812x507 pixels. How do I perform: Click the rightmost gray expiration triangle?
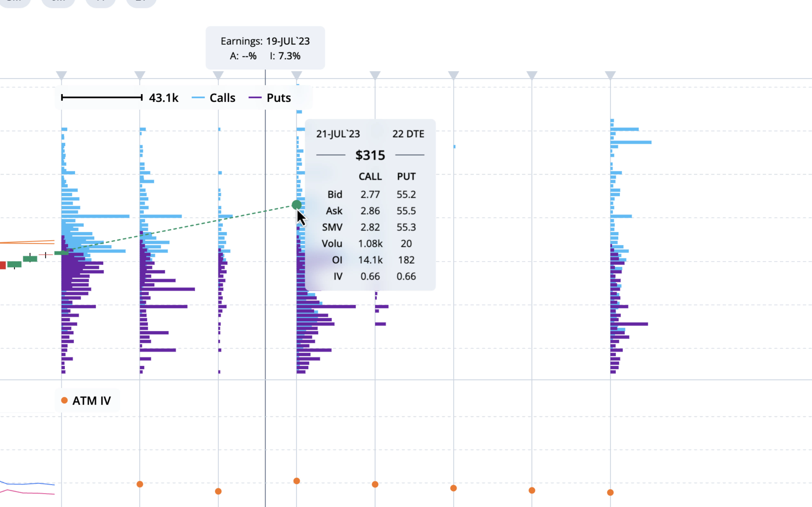click(x=611, y=74)
